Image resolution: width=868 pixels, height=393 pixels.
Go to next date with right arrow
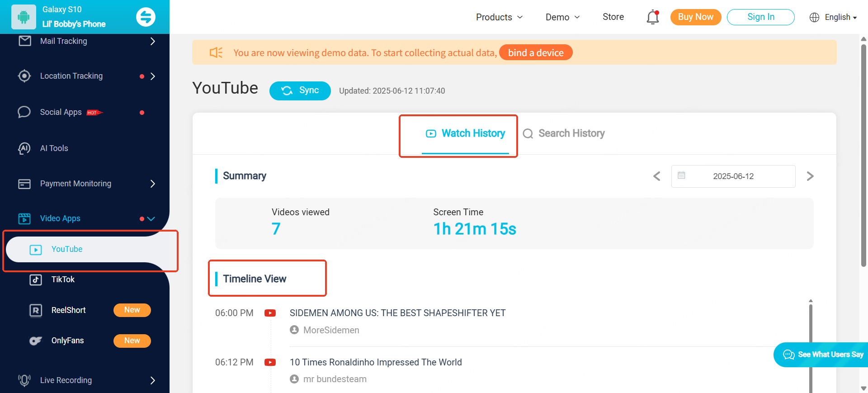click(x=810, y=176)
